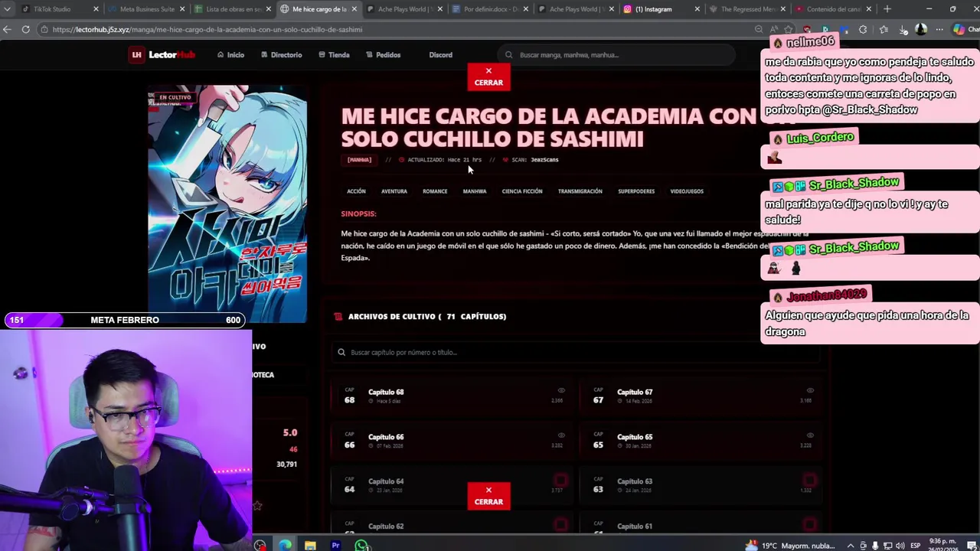Show hidden system tray icons

coord(851,545)
